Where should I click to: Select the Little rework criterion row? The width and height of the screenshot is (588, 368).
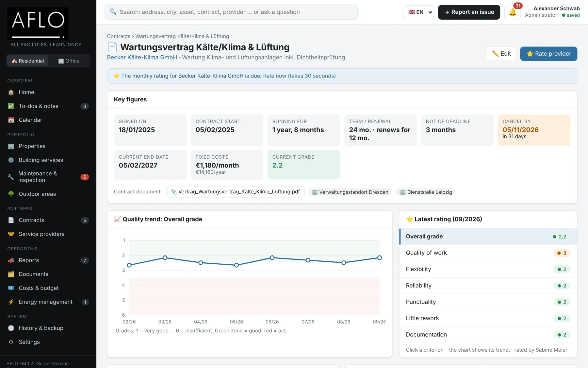488,318
